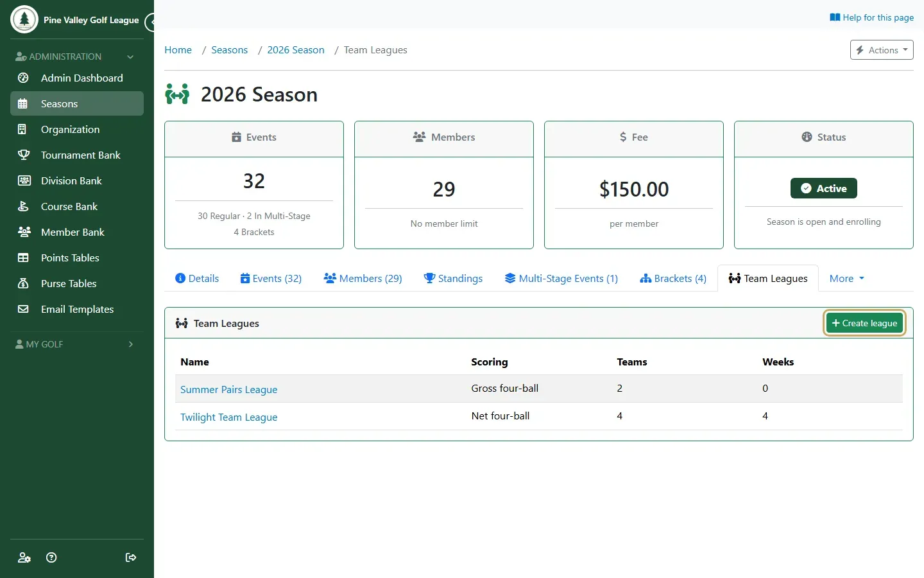924x578 pixels.
Task: Click the Division Bank icon
Action: tap(24, 180)
